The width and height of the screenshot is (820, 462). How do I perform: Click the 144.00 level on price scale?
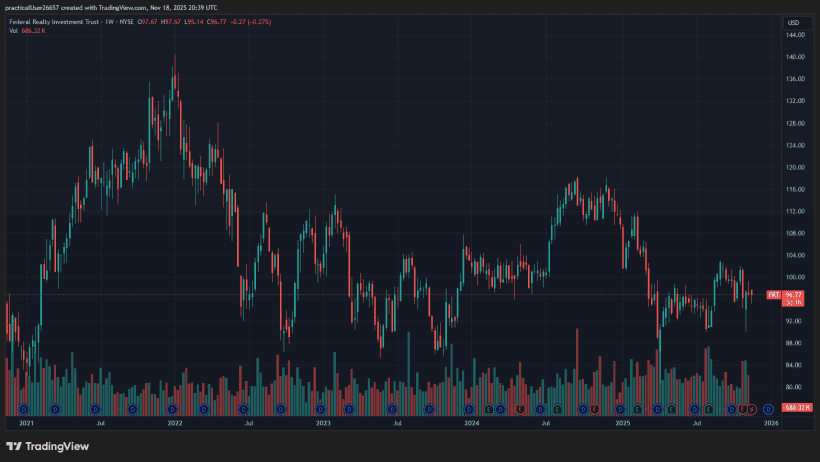click(796, 35)
